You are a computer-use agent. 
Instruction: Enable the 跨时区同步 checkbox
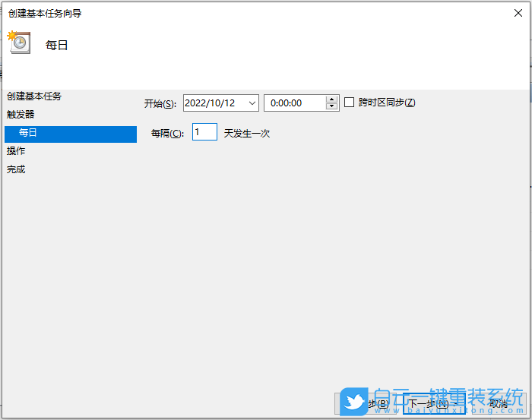349,103
